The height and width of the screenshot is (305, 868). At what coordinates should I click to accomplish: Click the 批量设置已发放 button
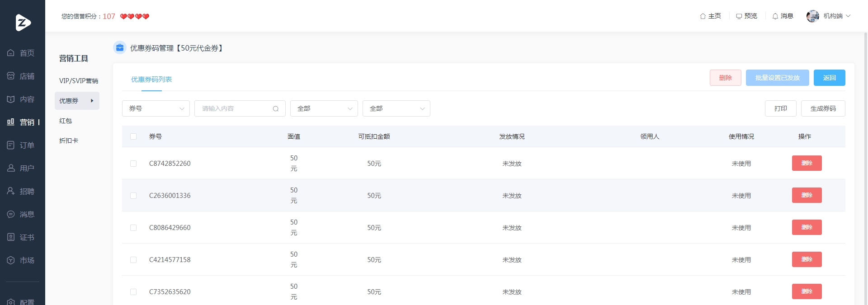[x=778, y=78]
